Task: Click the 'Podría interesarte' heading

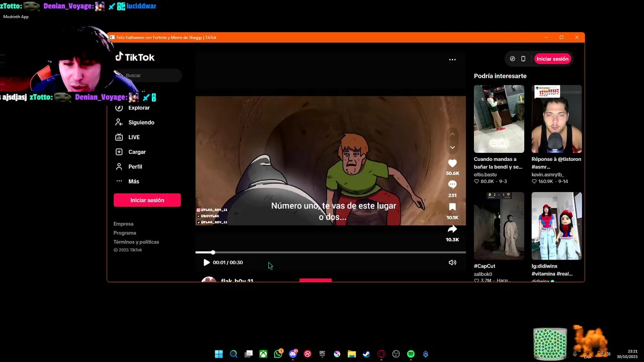Action: point(500,76)
